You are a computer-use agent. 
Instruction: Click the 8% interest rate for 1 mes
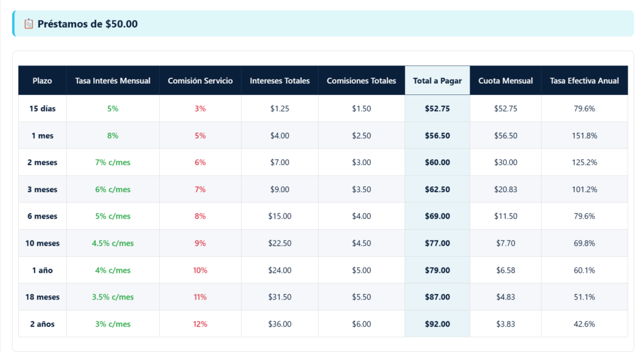[113, 135]
